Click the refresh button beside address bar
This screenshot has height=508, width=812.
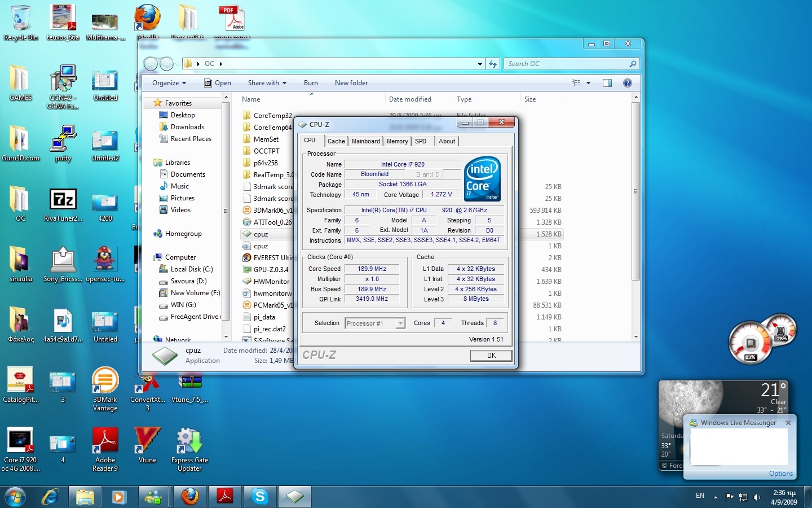click(x=493, y=64)
